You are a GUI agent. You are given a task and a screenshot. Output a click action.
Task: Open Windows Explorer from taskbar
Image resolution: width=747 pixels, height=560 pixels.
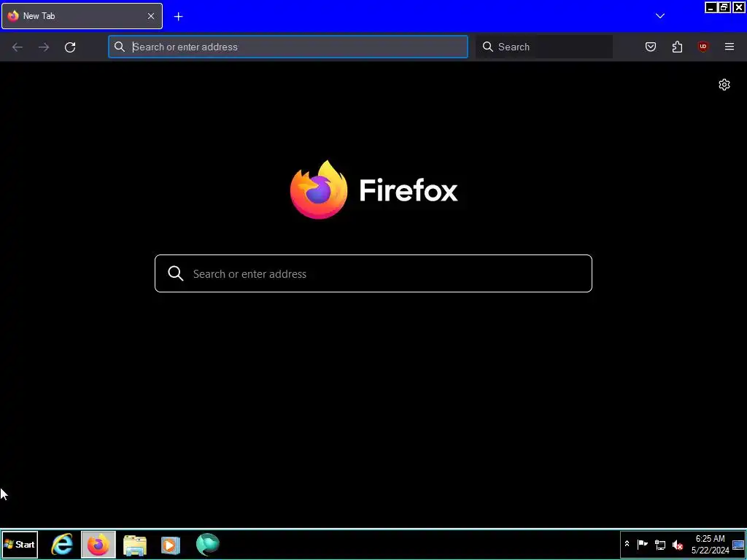135,544
